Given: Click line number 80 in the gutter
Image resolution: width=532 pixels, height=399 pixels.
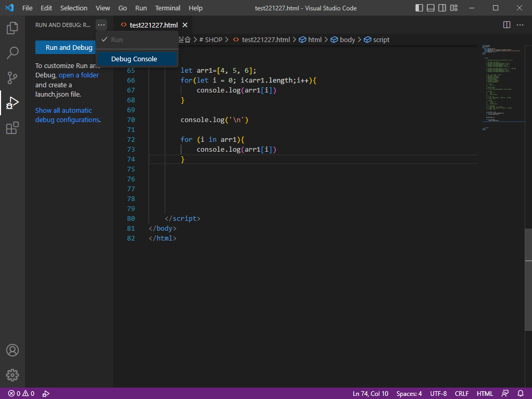Looking at the screenshot, I should 130,219.
